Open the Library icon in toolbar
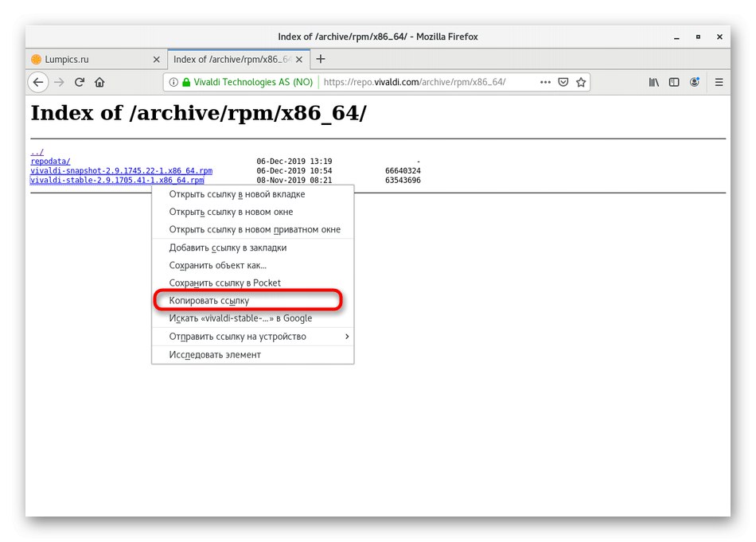Viewport: 756px width, 542px height. [x=654, y=83]
